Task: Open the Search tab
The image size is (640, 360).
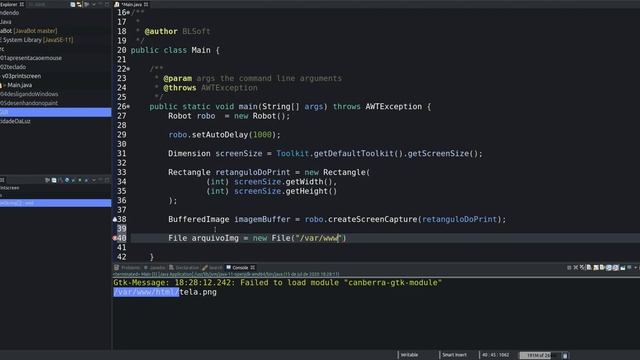Action: 213,268
